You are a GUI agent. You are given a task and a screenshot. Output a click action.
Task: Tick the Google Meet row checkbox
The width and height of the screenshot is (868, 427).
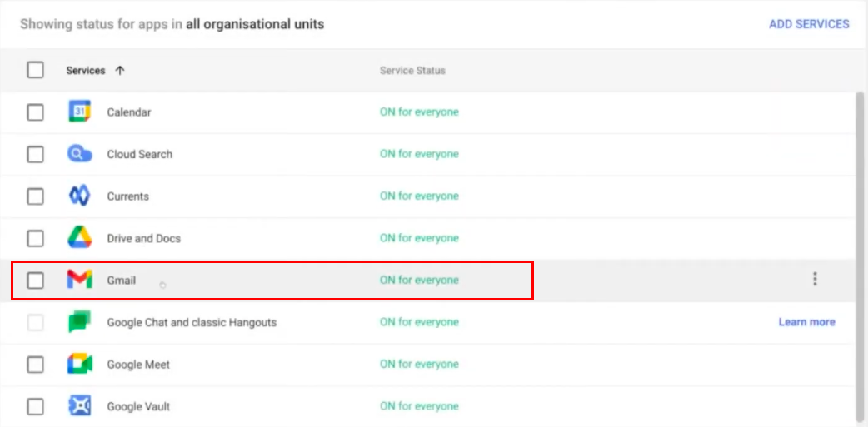coord(35,365)
